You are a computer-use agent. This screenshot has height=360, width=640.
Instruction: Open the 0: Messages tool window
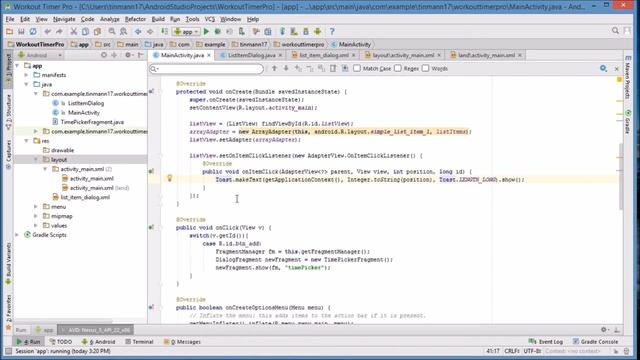(182, 342)
